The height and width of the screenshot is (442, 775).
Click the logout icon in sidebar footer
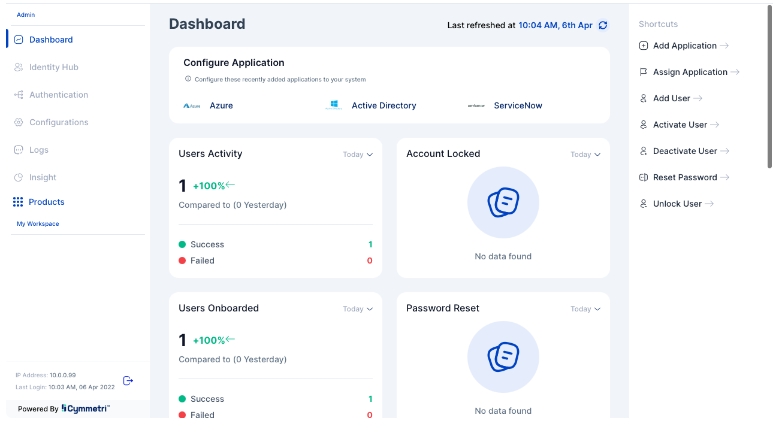[x=128, y=380]
